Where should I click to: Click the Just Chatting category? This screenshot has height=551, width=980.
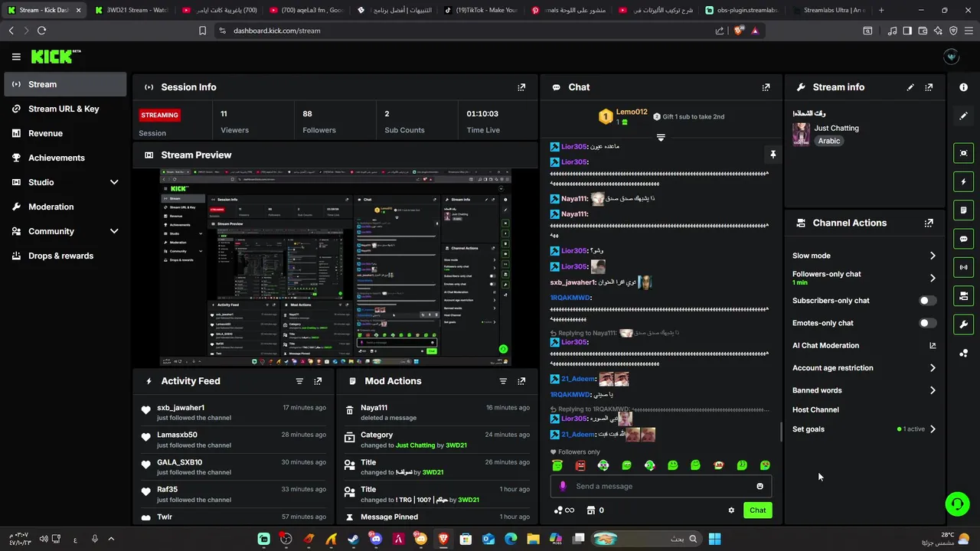[x=836, y=129]
